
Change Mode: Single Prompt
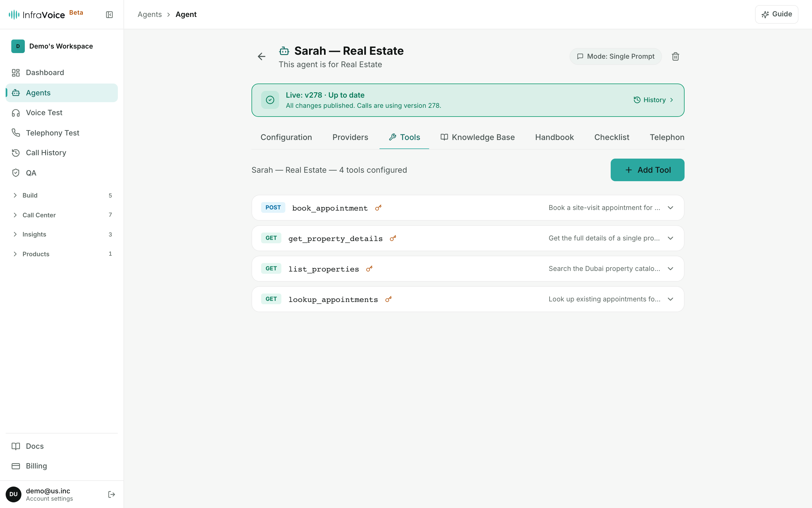coord(615,56)
